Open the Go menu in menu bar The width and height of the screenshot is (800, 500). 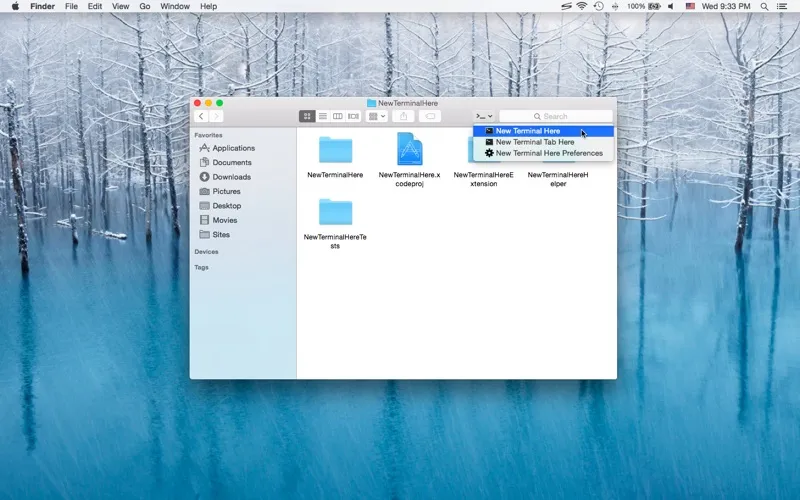[x=145, y=6]
